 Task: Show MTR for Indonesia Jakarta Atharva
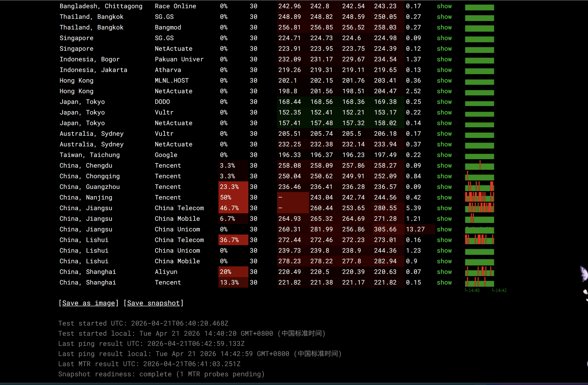444,70
